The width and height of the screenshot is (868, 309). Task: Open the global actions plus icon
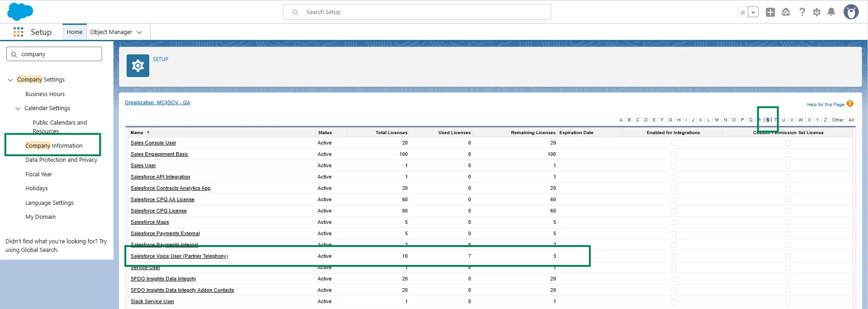(x=770, y=12)
